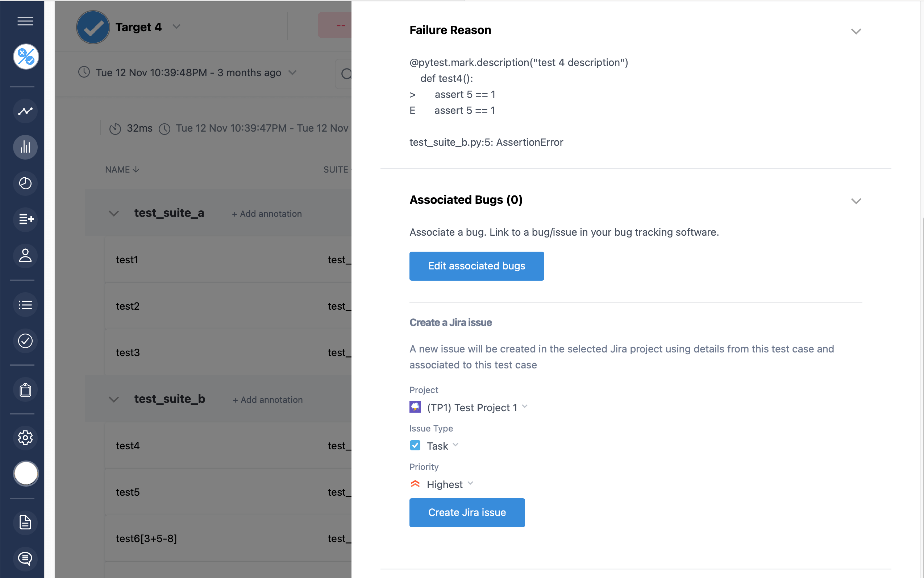Select the test1 row
The height and width of the screenshot is (578, 924).
[228, 260]
